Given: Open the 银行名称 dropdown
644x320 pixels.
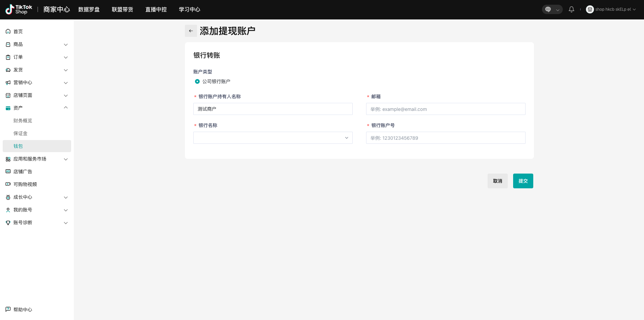Looking at the screenshot, I should (x=273, y=138).
